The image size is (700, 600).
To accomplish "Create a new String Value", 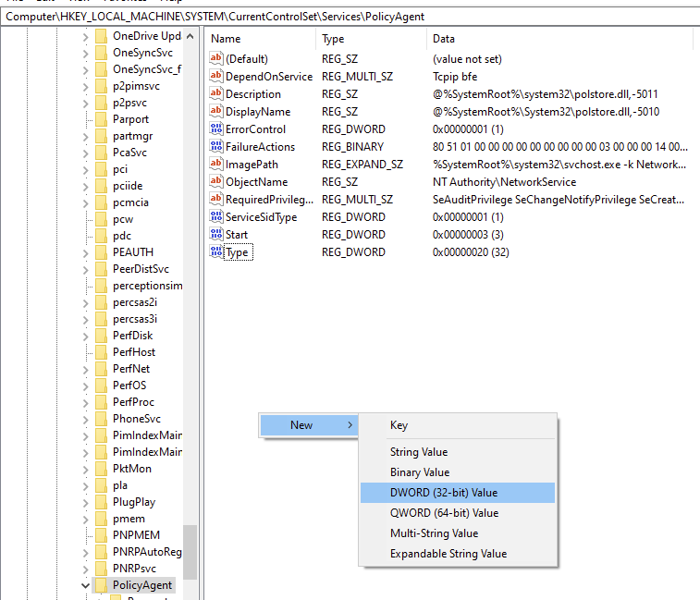I will [x=458, y=452].
